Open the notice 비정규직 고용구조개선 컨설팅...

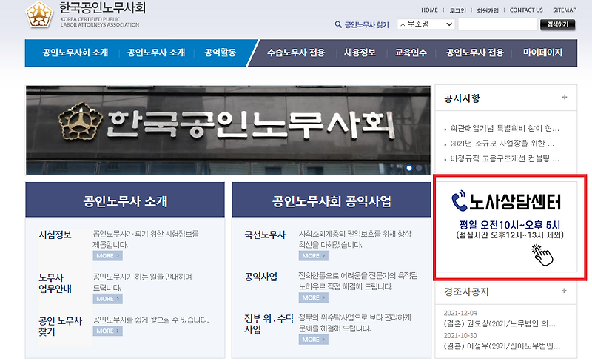[x=505, y=158]
